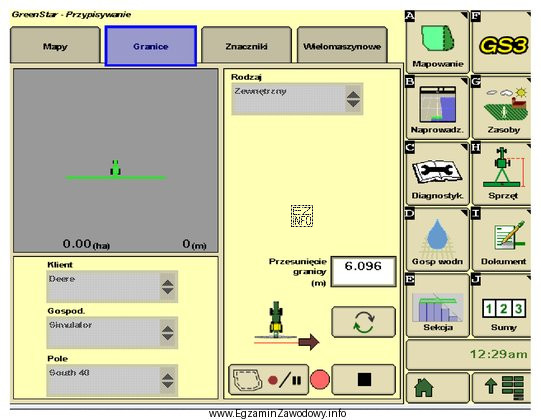Open Gospod. dropdown showing Simulator
541x420 pixels.
[112, 333]
